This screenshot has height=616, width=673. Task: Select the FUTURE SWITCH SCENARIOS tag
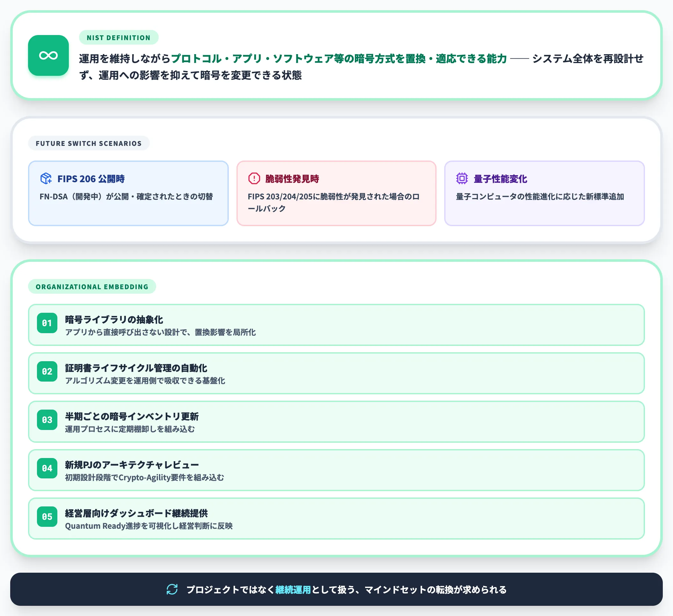tap(89, 143)
